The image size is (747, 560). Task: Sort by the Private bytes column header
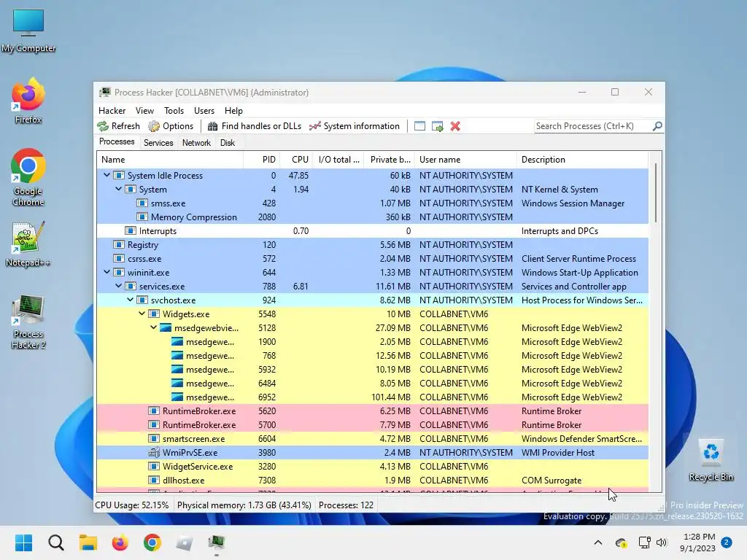[x=390, y=160]
